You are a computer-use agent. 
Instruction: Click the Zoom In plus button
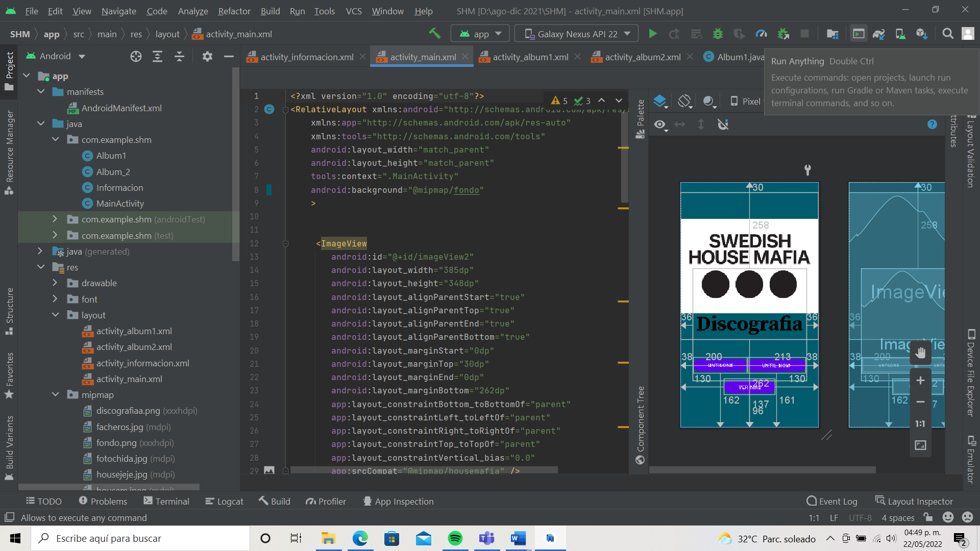[920, 381]
